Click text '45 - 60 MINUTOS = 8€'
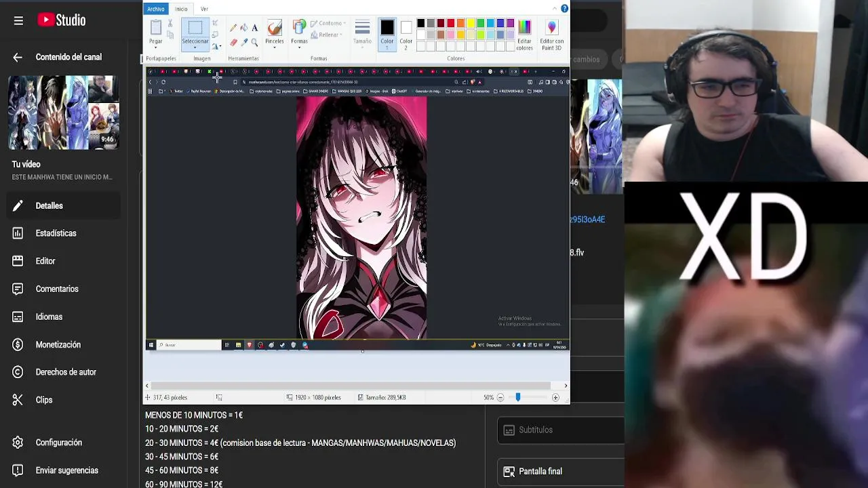 (182, 470)
